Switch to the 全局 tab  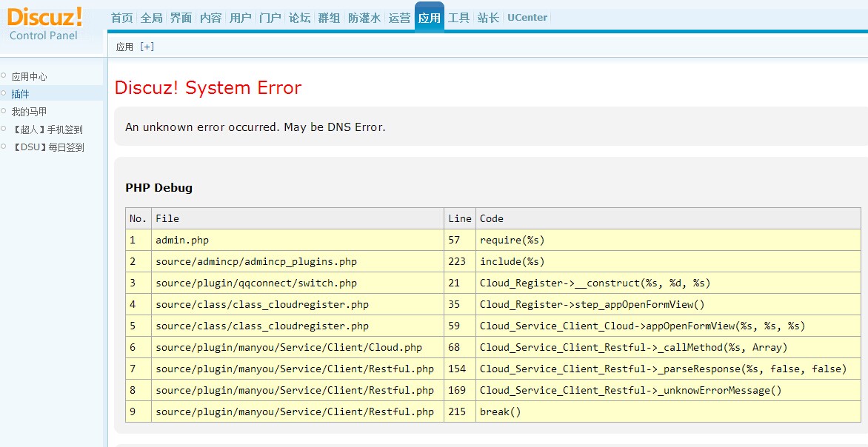pos(152,18)
